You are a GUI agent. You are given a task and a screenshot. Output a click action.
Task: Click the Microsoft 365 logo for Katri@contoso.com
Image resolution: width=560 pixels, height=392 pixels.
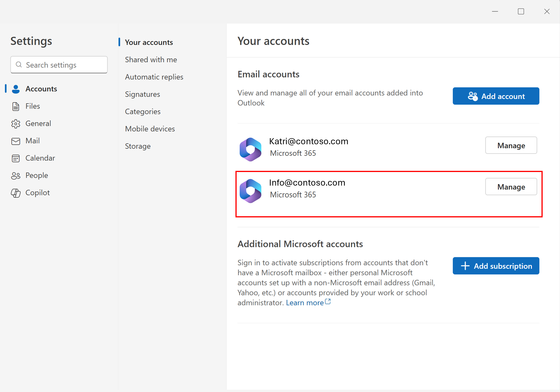(250, 149)
